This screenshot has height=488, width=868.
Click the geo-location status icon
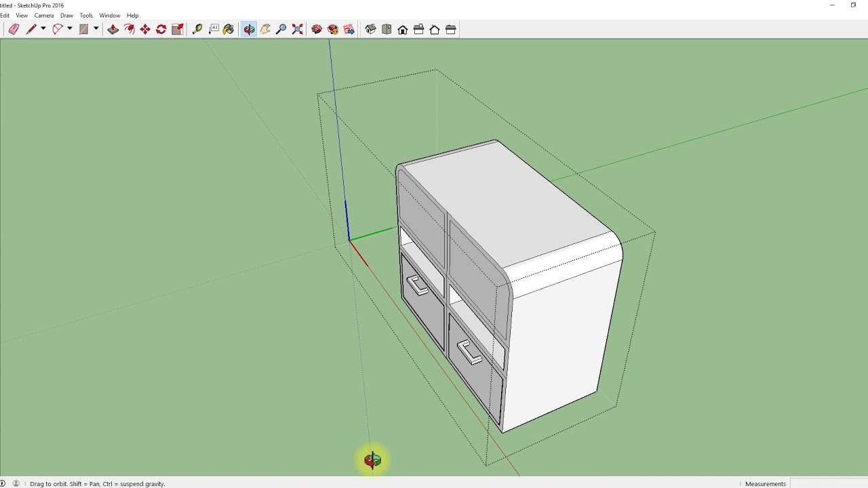click(x=3, y=483)
